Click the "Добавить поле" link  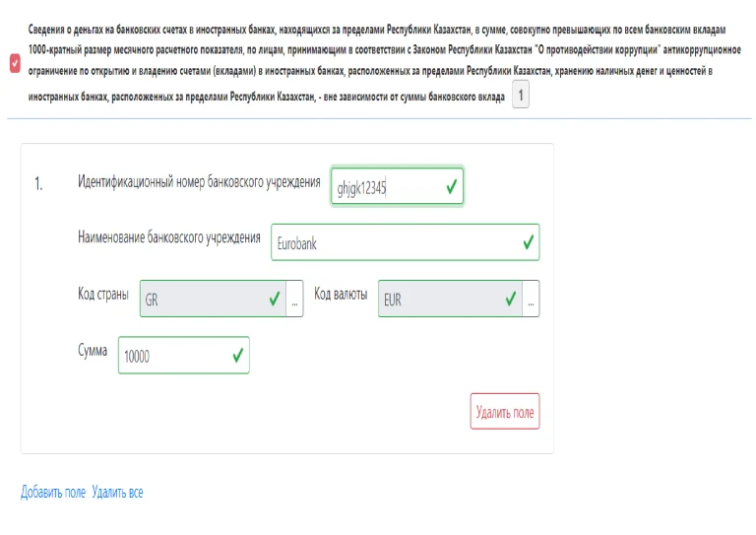coord(53,492)
